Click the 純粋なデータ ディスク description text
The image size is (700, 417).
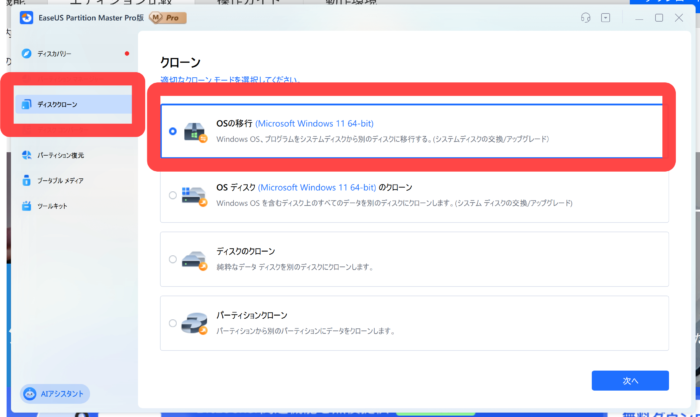295,267
